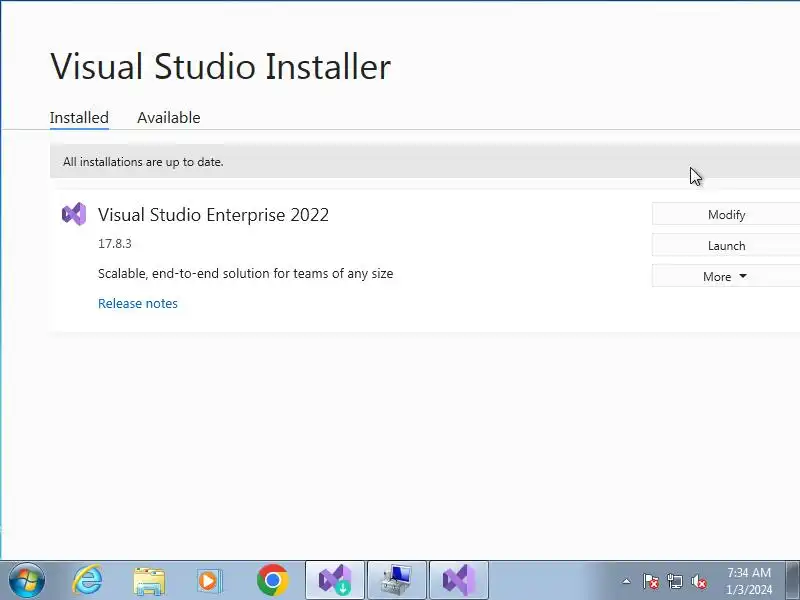Select the computer setup taskbar icon

click(x=397, y=580)
